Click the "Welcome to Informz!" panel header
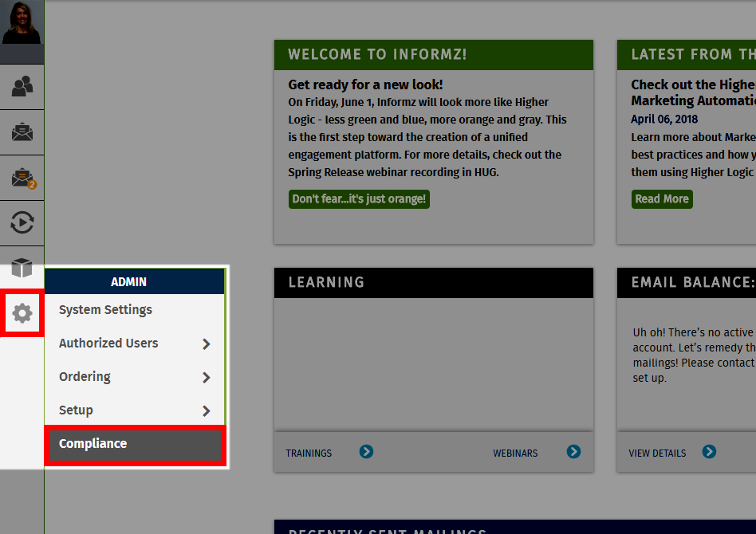756x534 pixels. pyautogui.click(x=434, y=54)
